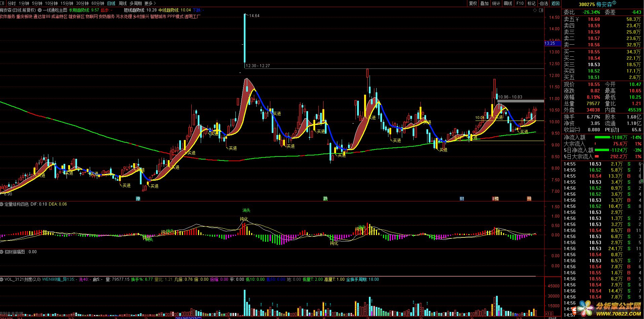Activate the 画线 drawing tool

coord(508,3)
